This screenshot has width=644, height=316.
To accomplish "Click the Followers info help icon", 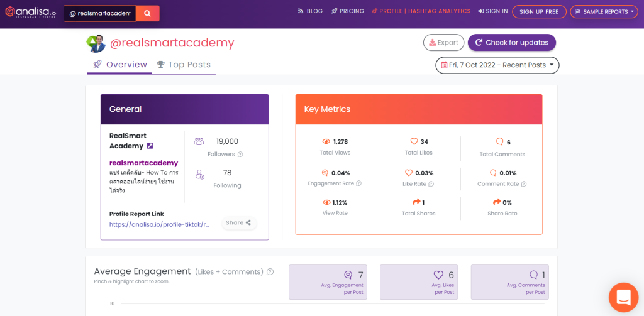I will 240,155.
